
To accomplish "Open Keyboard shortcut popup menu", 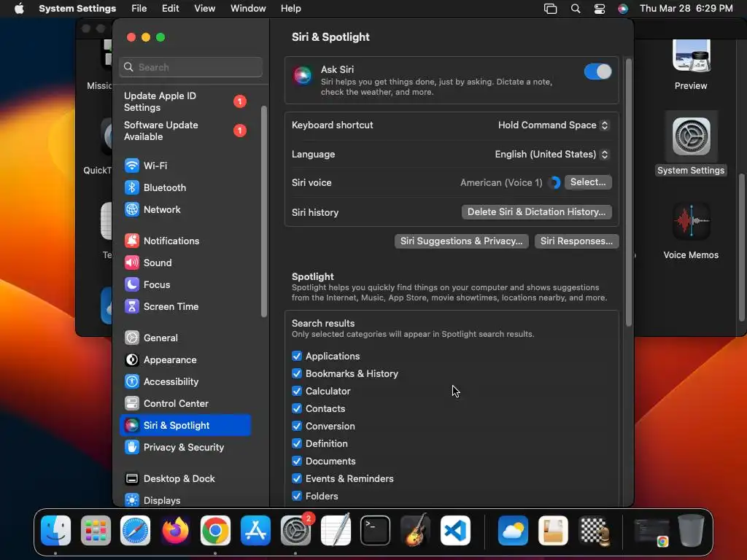I will [x=553, y=125].
